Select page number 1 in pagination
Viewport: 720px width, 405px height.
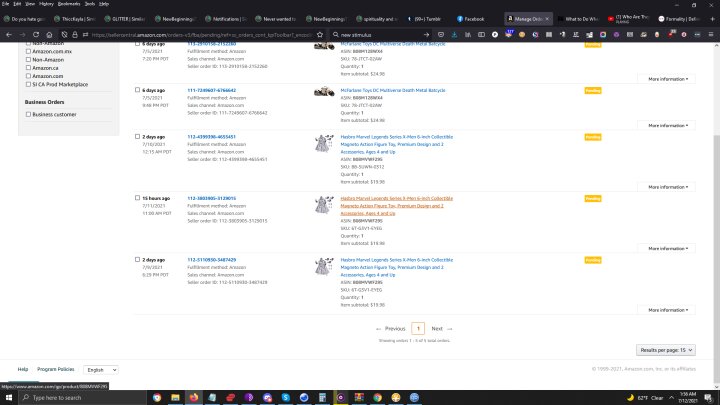(418, 328)
